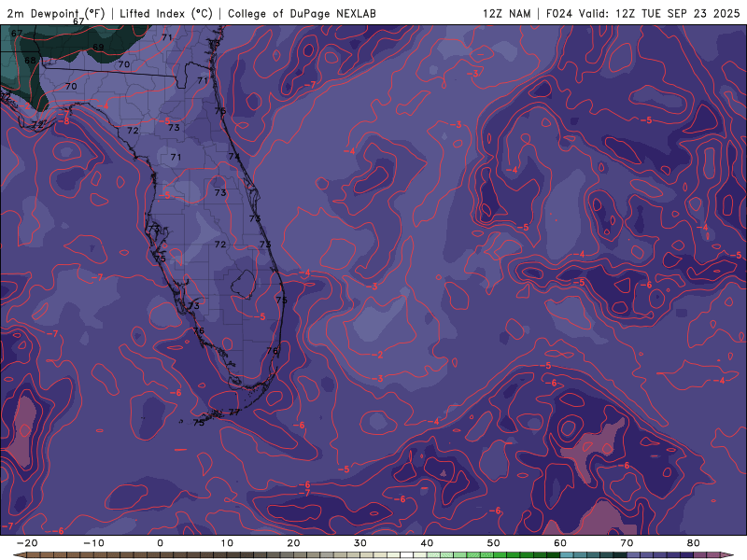
Task: Select the 68 dewpoint value on the map
Action: point(30,61)
